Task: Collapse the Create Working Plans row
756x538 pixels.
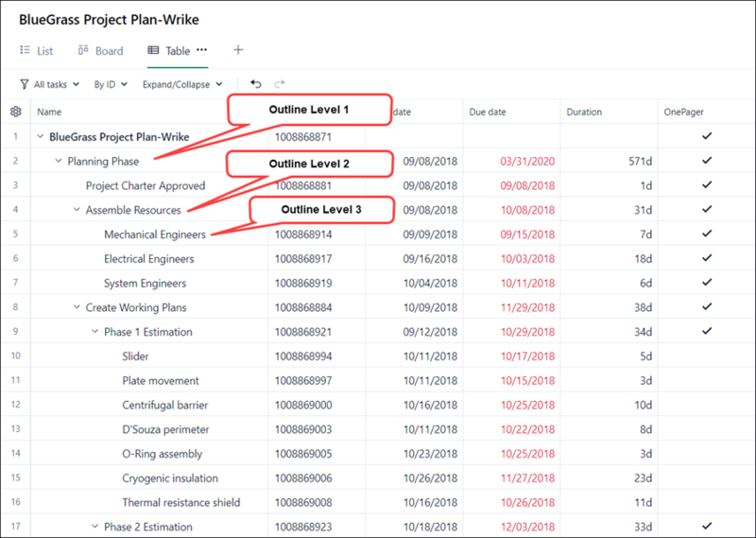Action: point(77,307)
